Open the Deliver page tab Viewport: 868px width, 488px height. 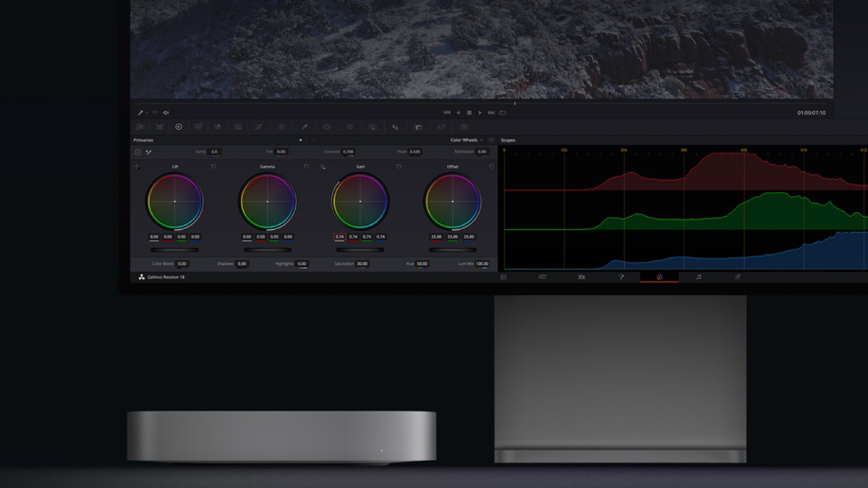point(737,277)
